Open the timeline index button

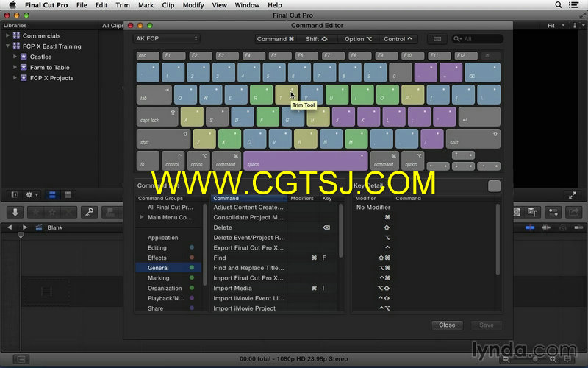click(x=21, y=359)
